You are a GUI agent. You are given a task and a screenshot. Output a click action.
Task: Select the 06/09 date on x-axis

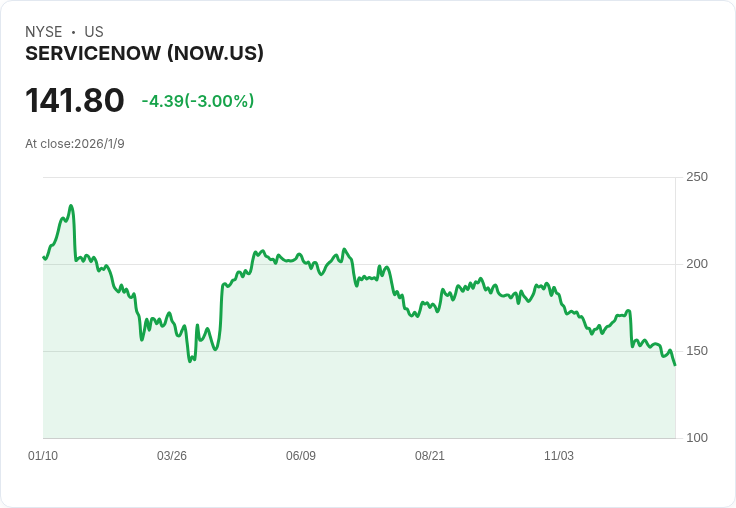coord(301,456)
